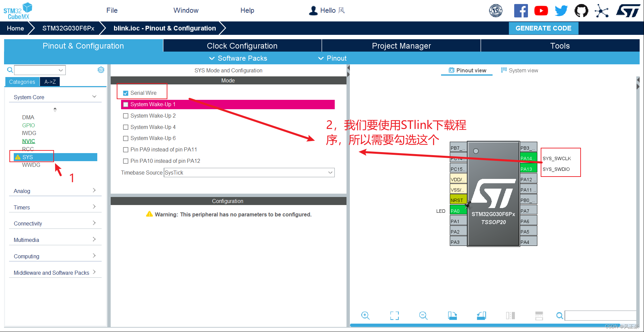
Task: Open the 10th anniversary badge icon
Action: click(496, 11)
